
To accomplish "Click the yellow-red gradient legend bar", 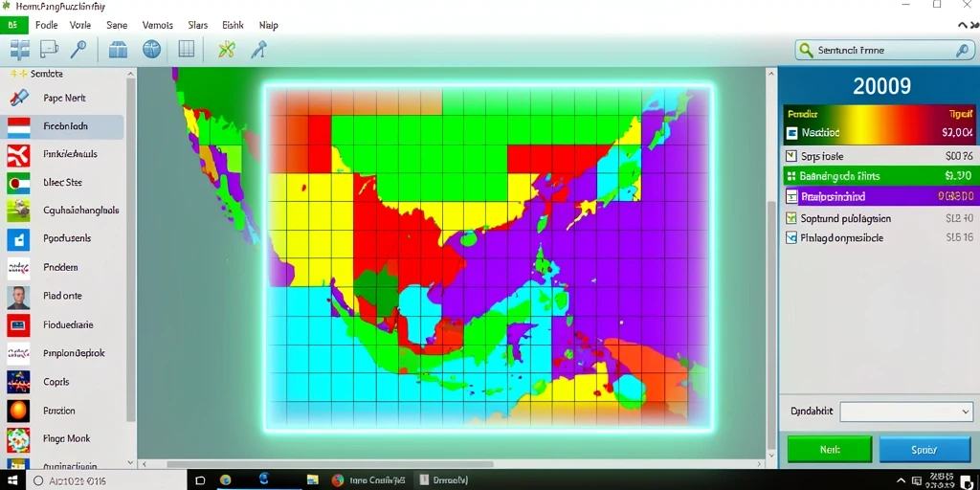I will (879, 115).
